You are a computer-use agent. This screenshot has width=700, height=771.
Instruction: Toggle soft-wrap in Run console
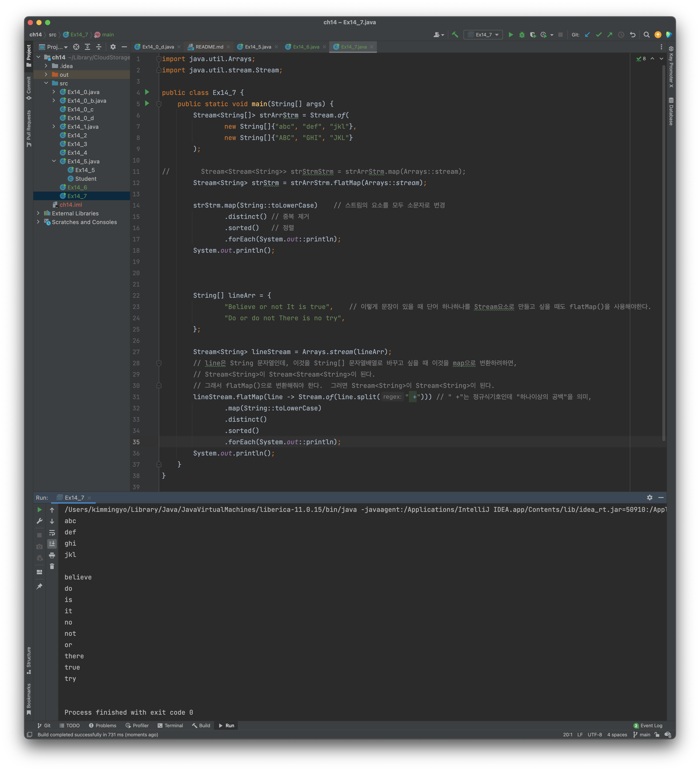click(x=52, y=532)
